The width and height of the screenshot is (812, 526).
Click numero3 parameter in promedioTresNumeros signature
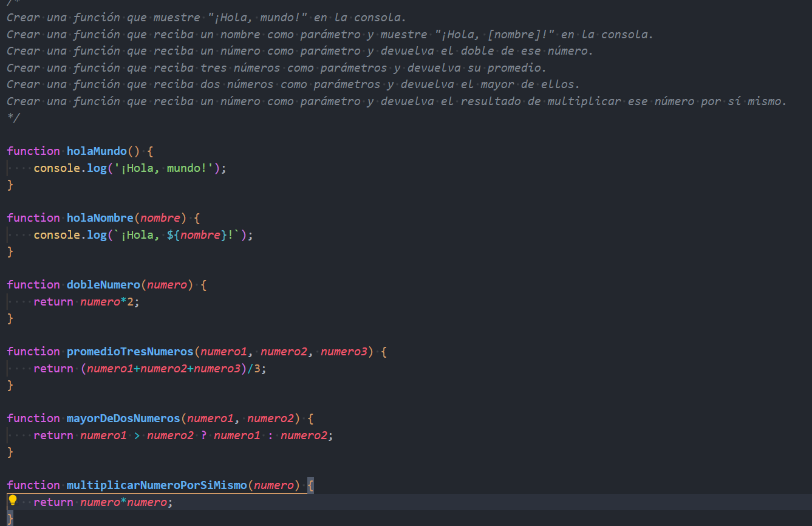point(344,351)
